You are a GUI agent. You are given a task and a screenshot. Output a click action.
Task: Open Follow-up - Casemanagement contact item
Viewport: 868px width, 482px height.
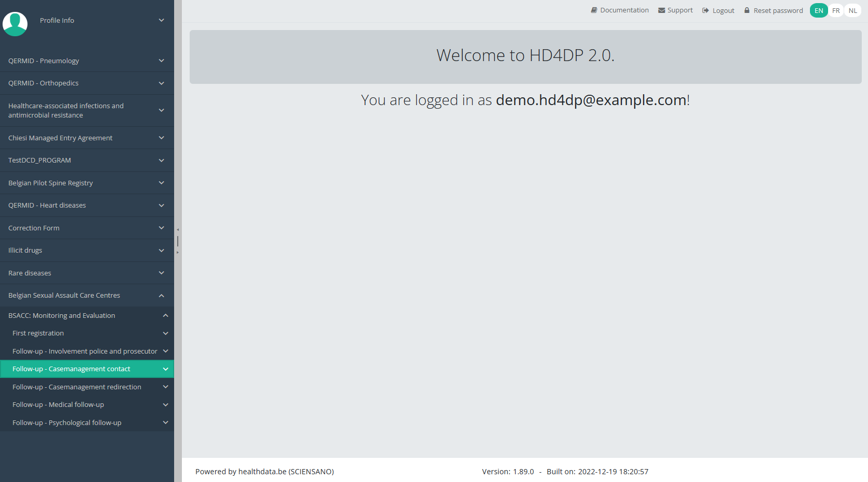pyautogui.click(x=72, y=369)
